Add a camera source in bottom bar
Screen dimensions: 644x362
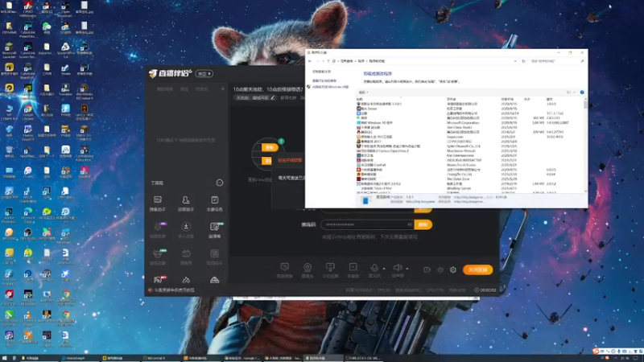(308, 270)
